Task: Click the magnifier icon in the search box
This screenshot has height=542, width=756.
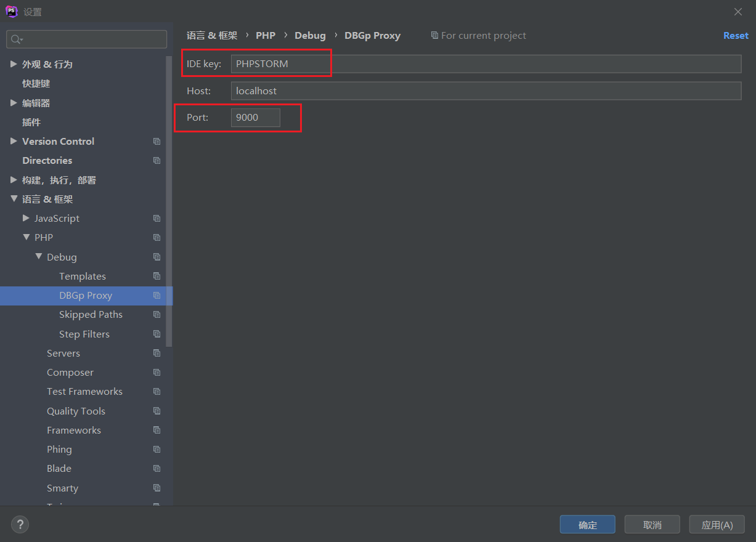Action: pos(16,39)
